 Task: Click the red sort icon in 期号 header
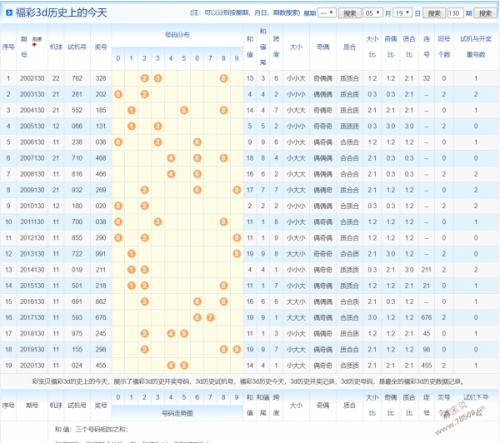[34, 44]
